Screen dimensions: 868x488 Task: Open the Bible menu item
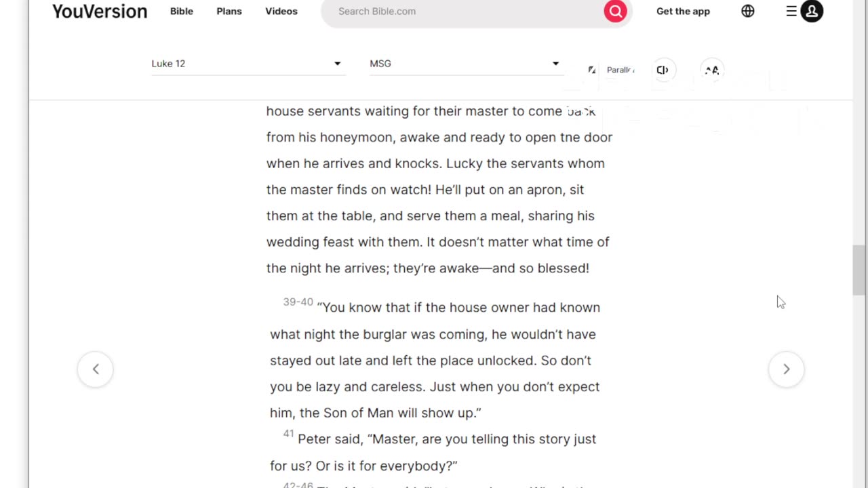182,12
